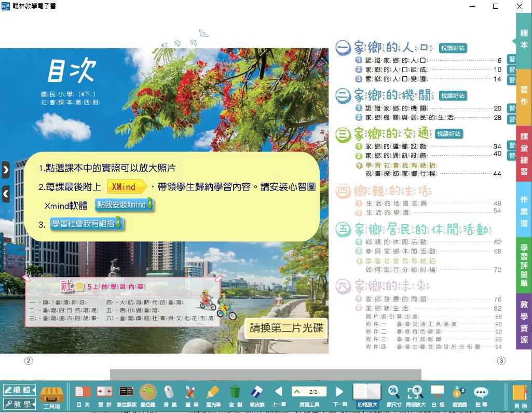Screen dimensions: 532x413
Task: Open the 選號器 number picker
Action: [459, 396]
